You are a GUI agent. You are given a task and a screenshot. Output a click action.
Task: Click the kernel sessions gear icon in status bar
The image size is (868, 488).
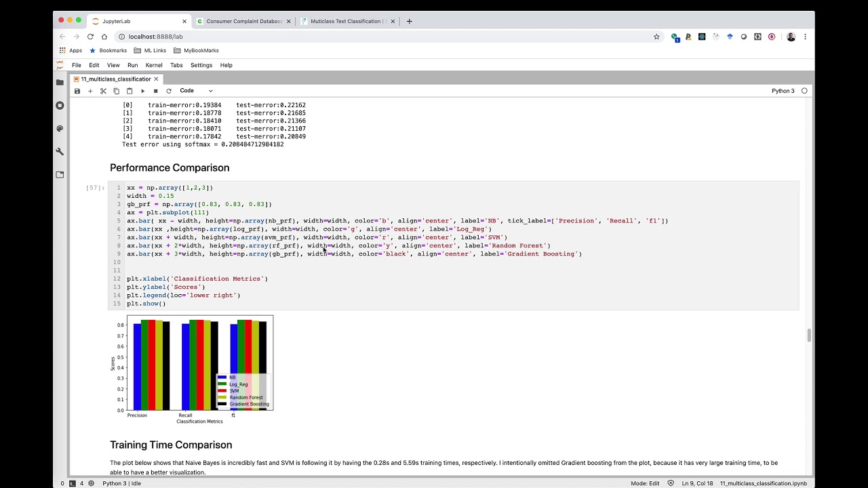tap(91, 483)
